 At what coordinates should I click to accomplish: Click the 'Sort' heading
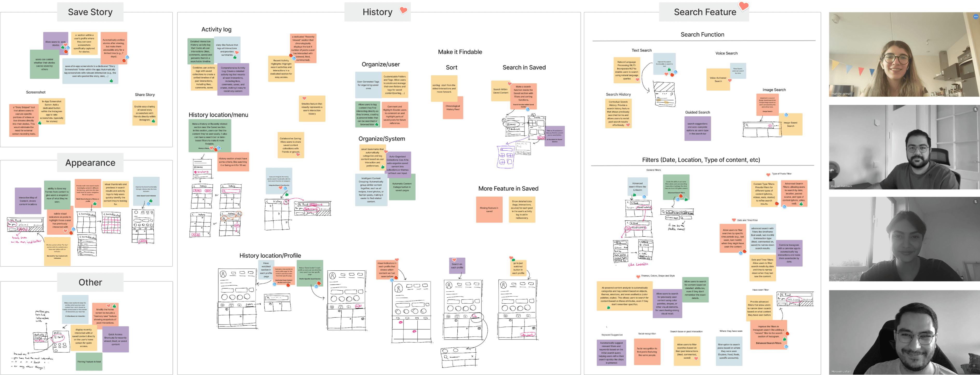[452, 67]
